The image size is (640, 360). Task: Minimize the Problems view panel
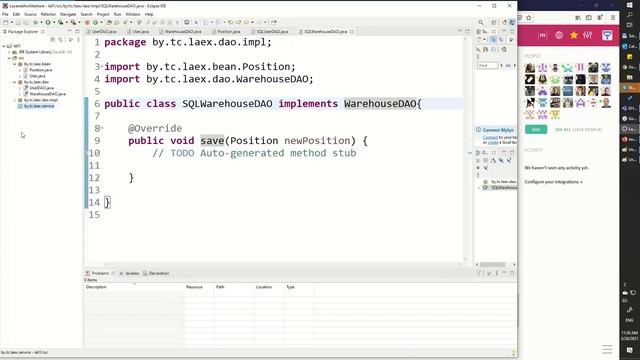504,273
